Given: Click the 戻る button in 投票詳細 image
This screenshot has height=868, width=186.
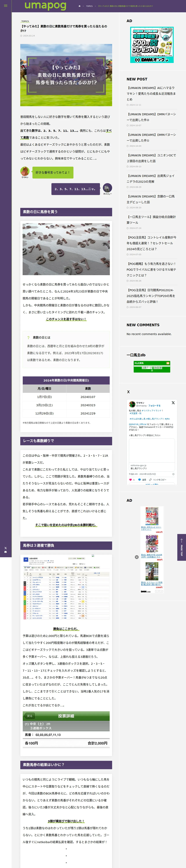Looking at the screenshot, I should pos(30,716).
